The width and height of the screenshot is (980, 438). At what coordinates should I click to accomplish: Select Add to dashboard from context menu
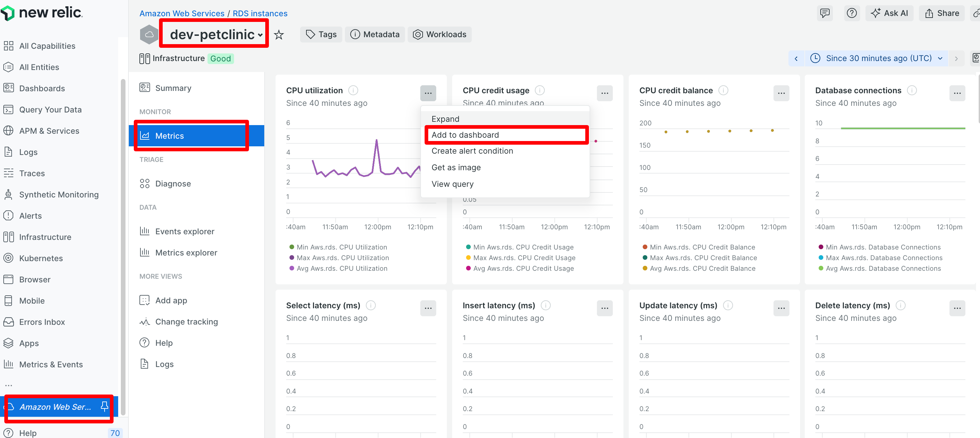coord(465,135)
